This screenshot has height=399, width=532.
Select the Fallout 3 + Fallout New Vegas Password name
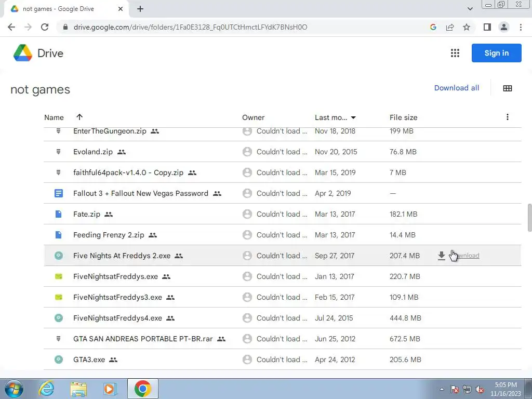(141, 193)
